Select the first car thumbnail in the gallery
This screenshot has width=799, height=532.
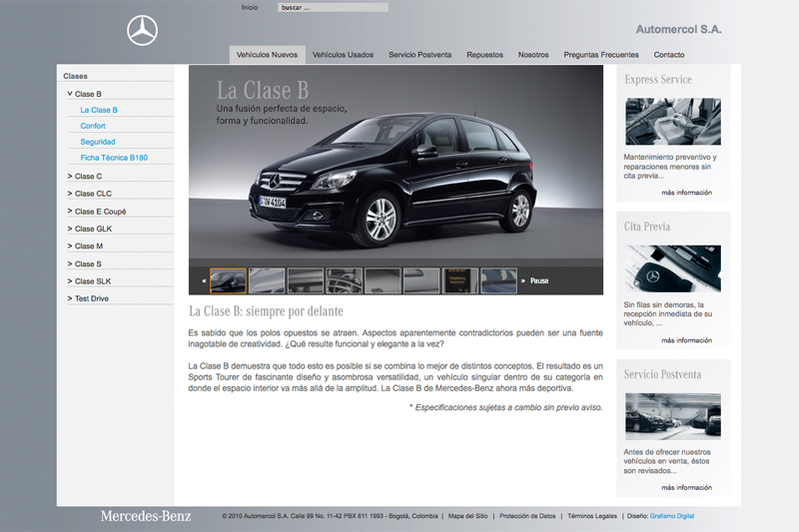(x=228, y=280)
